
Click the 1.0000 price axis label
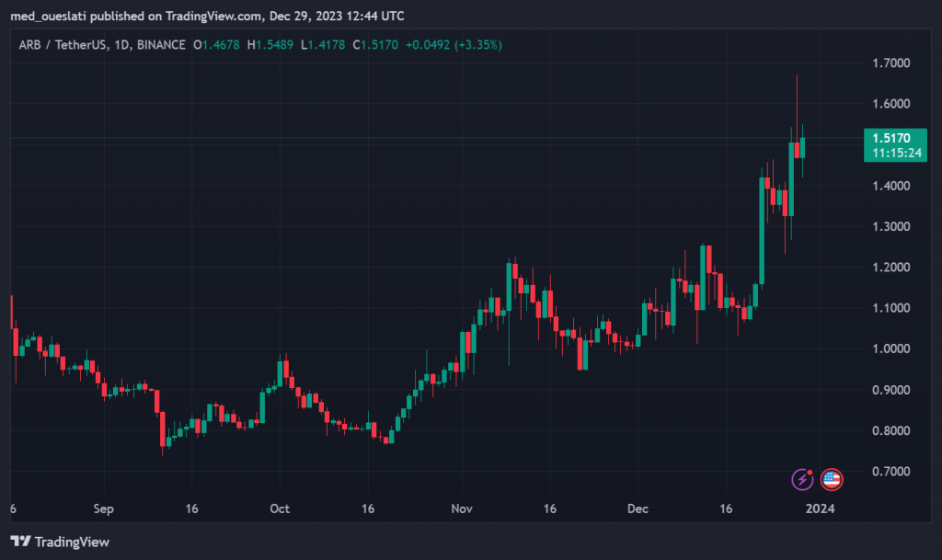(x=890, y=349)
